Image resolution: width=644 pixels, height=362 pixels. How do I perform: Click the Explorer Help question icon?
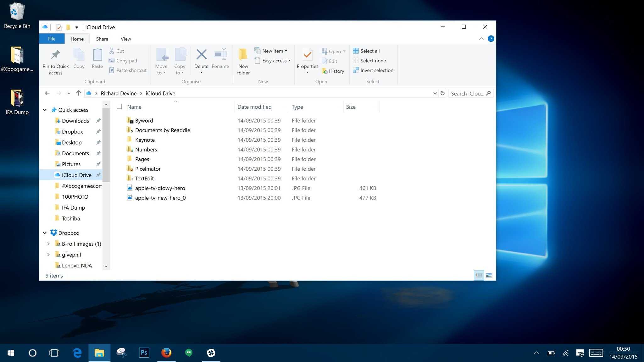(x=491, y=39)
